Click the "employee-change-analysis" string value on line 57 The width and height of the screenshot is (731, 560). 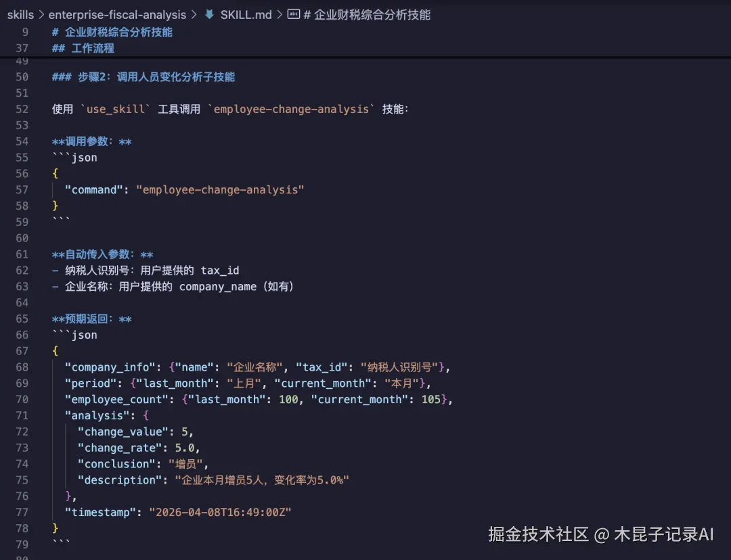(220, 189)
